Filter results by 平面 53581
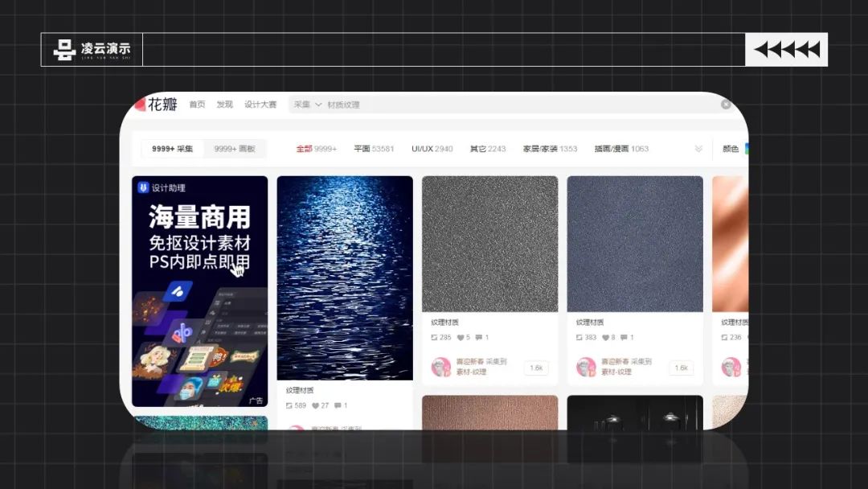 tap(374, 149)
